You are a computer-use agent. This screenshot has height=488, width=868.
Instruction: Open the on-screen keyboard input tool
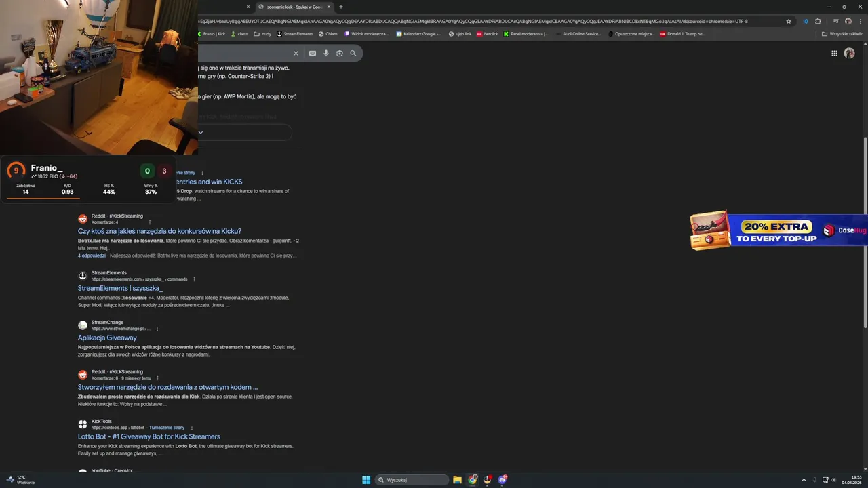[x=313, y=53]
